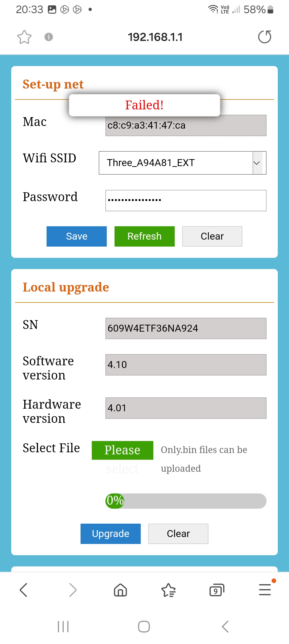Screen dimensions: 289x644
Task: Clear the Set-up net form
Action: pos(212,236)
